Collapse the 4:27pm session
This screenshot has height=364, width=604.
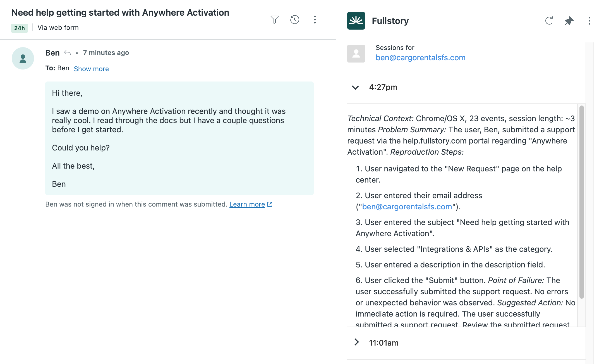pyautogui.click(x=355, y=87)
